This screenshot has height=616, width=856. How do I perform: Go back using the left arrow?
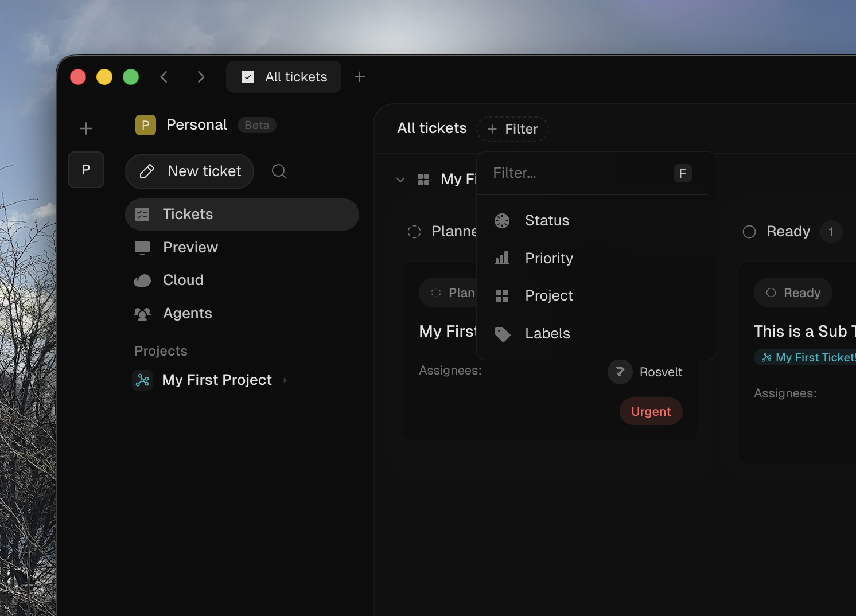tap(164, 77)
